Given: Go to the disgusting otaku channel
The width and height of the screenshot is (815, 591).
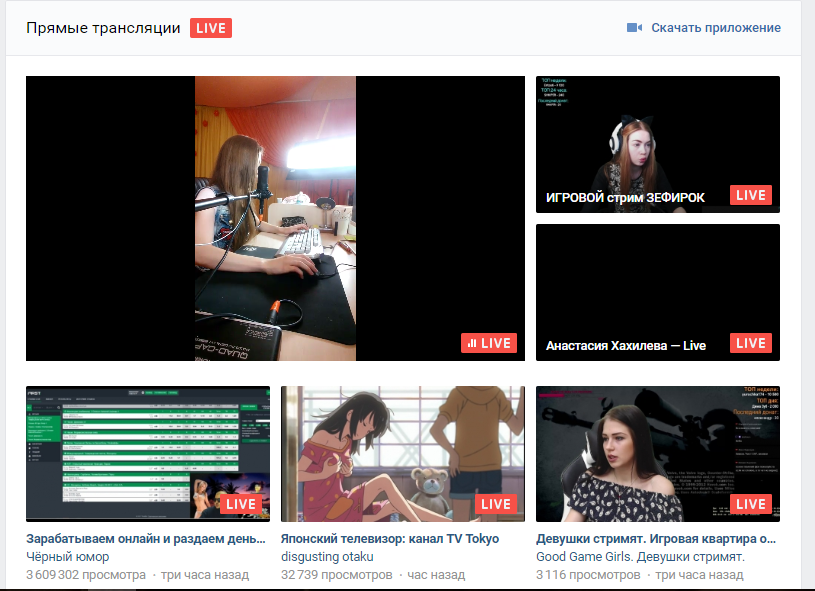Looking at the screenshot, I should tap(327, 556).
